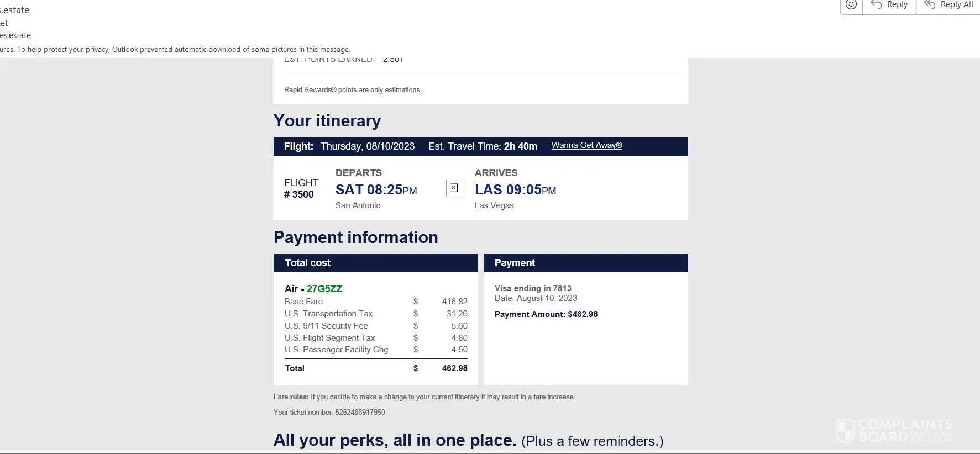Image resolution: width=980 pixels, height=454 pixels.
Task: Click confirmation code 27G5ZZ link
Action: (324, 289)
